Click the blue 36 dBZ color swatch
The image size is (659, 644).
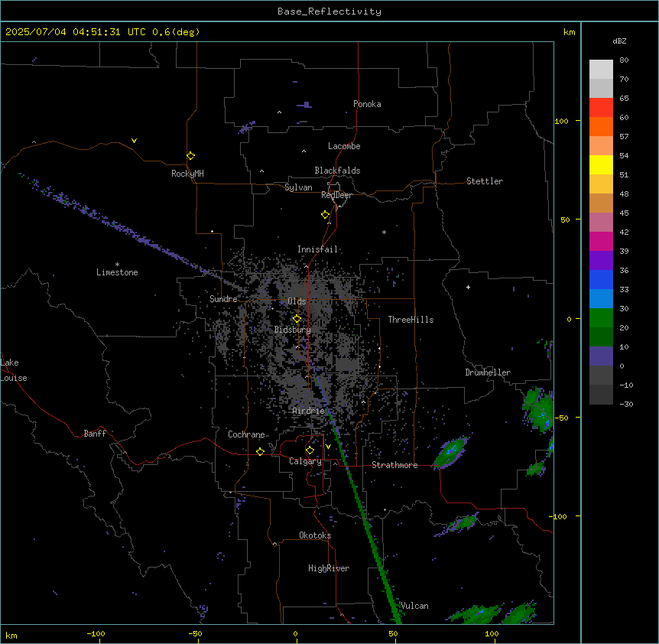601,279
